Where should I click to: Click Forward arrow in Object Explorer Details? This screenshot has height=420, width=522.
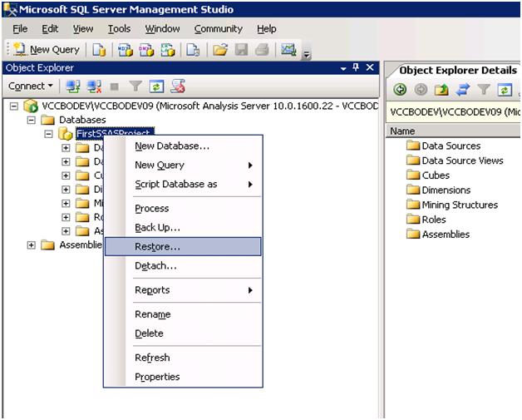(421, 90)
